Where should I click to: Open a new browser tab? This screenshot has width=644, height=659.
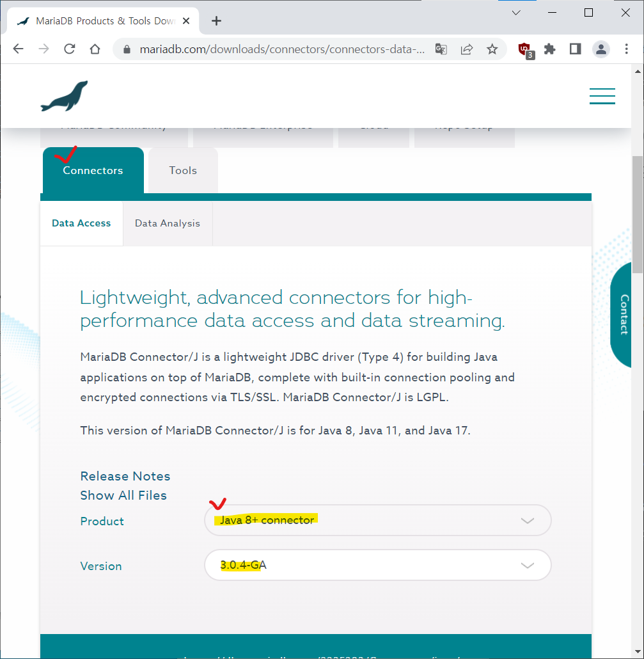click(216, 20)
